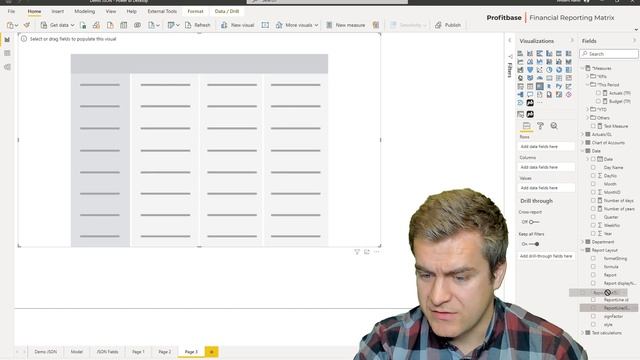Toggle the Cross-report switch
The image size is (640, 360).
click(x=533, y=222)
